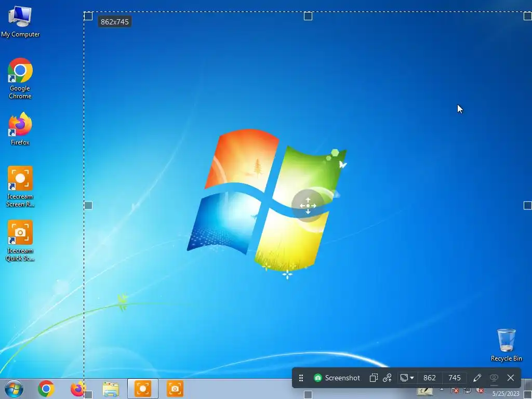Image resolution: width=532 pixels, height=399 pixels.
Task: Click the taskbar date 5/25/2023
Action: tap(506, 394)
